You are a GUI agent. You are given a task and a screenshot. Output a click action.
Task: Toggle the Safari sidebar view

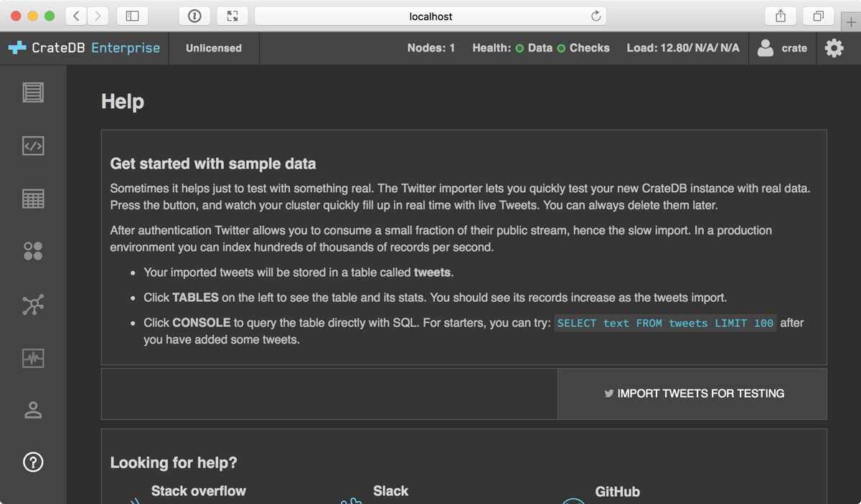tap(132, 16)
